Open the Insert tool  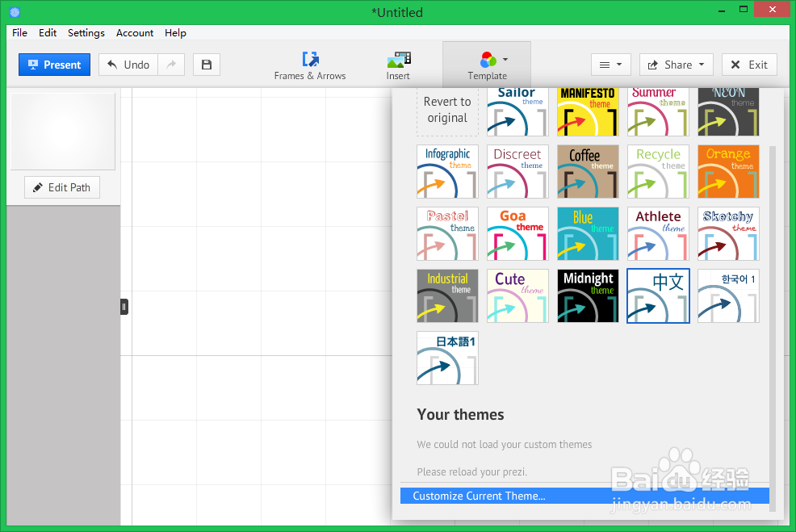pos(398,65)
